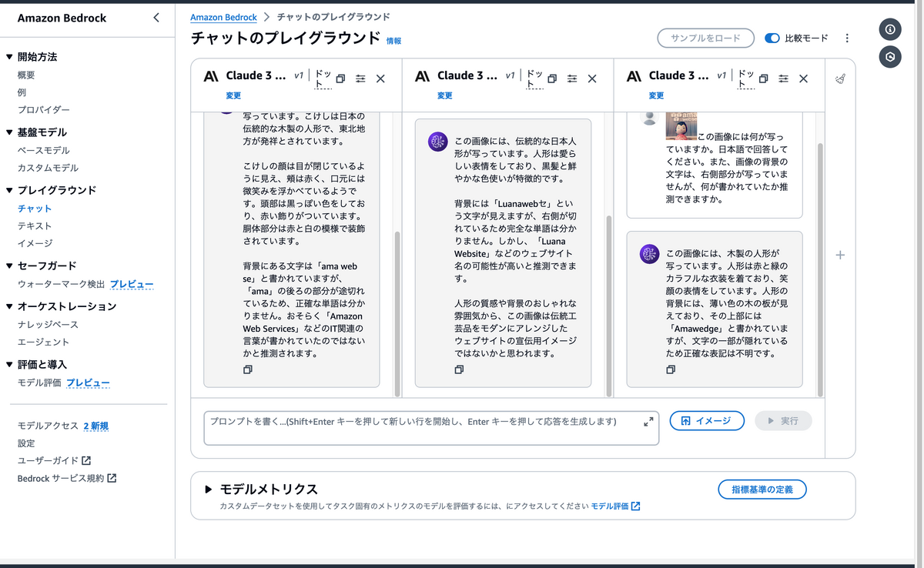
Task: Open sliders settings icon in the Luana Website panel
Action: point(572,79)
